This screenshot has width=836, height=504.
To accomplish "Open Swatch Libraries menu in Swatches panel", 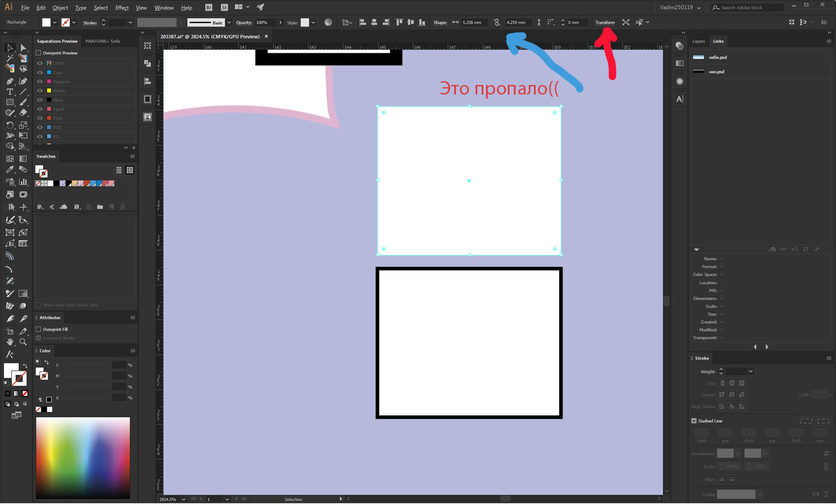I will [x=40, y=207].
